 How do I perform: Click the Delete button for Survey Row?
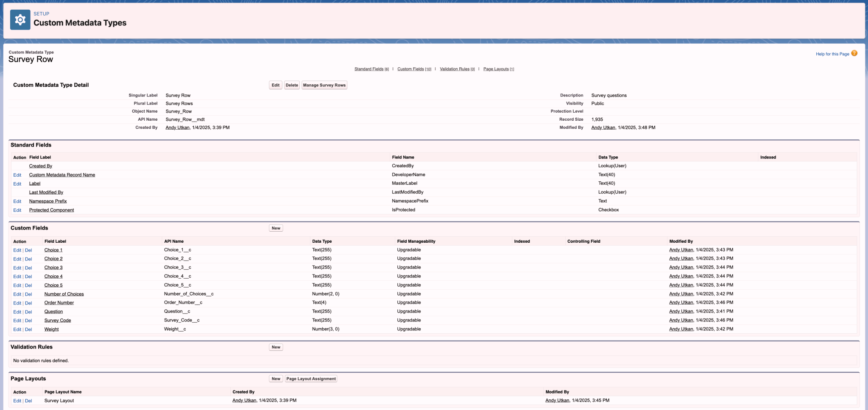291,85
